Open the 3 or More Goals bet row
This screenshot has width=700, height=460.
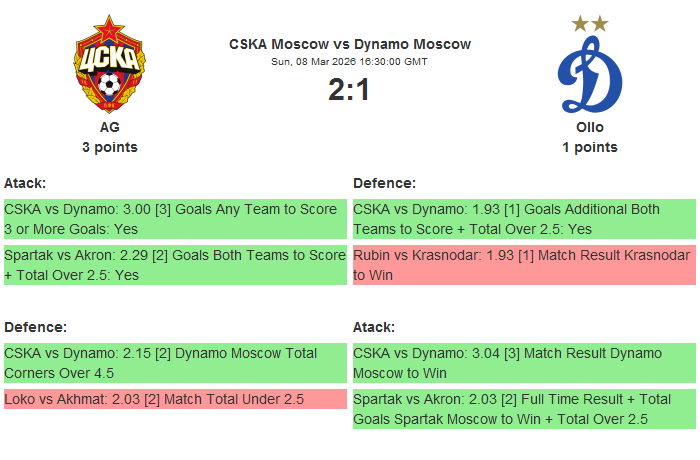pyautogui.click(x=175, y=219)
